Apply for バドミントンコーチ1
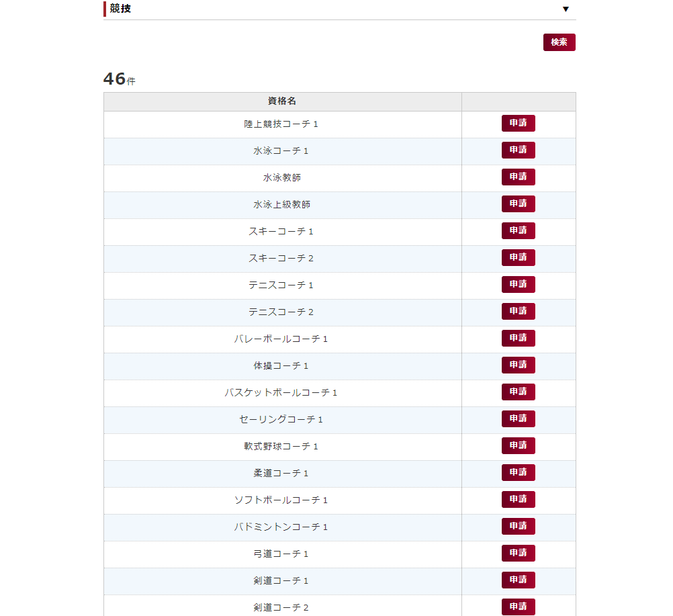The height and width of the screenshot is (616, 673). (518, 527)
